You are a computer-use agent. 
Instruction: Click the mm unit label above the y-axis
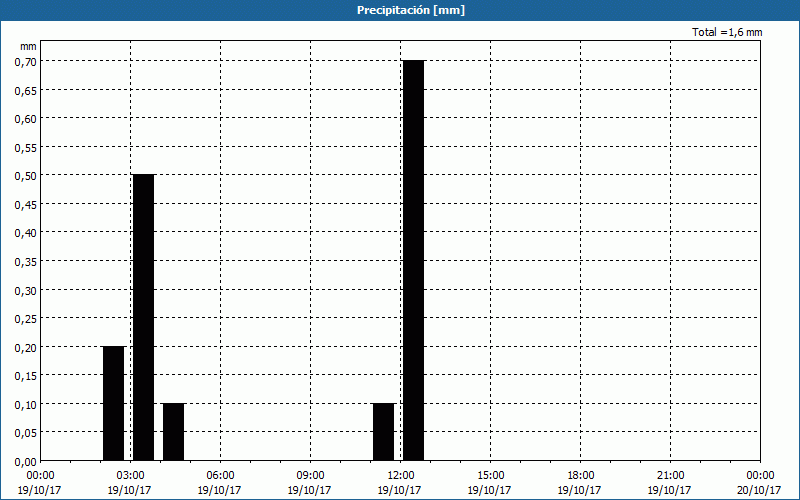pos(28,46)
